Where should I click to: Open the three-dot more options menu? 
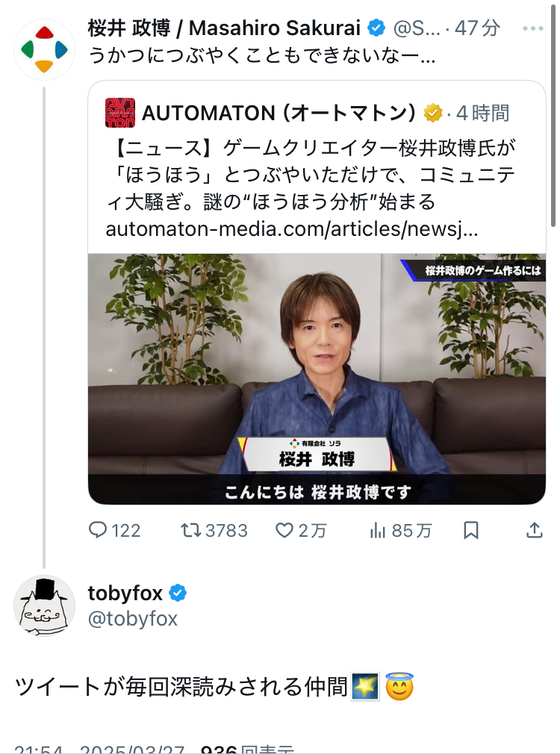click(533, 29)
